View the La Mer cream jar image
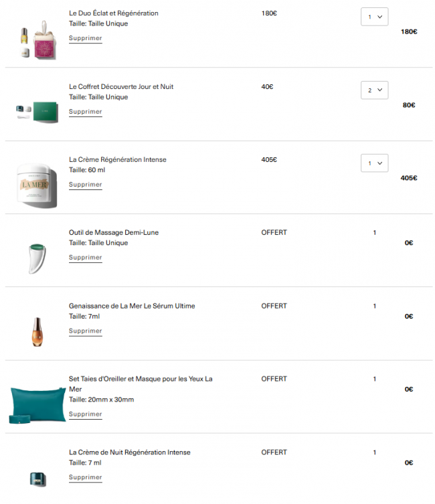Image resolution: width=435 pixels, height=504 pixels. tap(37, 185)
